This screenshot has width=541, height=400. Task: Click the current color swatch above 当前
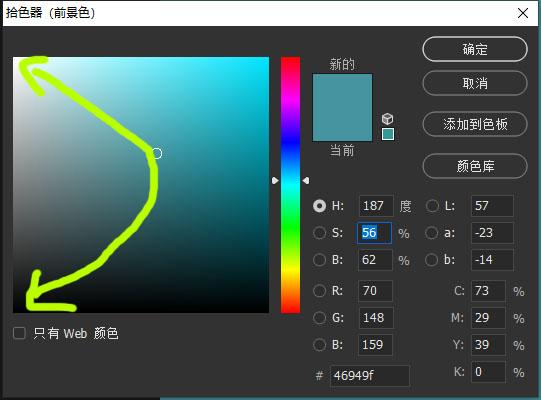(342, 124)
